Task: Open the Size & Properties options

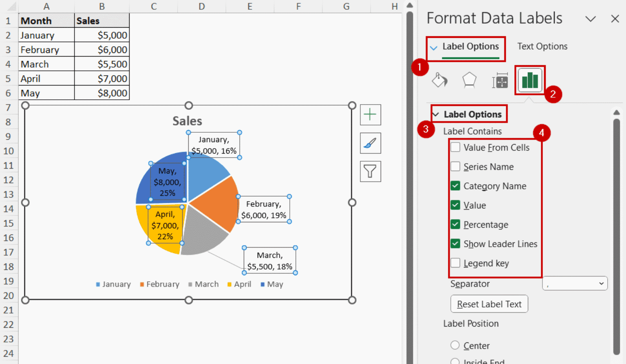Action: tap(499, 80)
